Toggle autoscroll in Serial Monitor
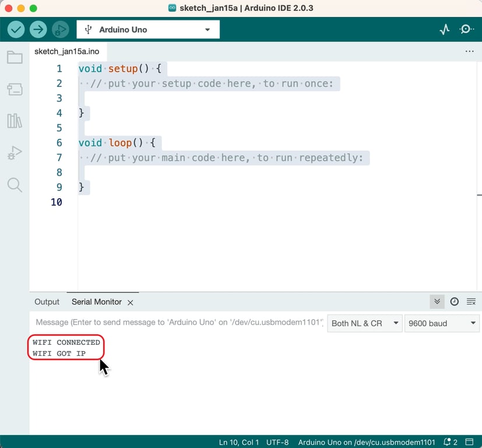The image size is (482, 448). click(x=437, y=302)
